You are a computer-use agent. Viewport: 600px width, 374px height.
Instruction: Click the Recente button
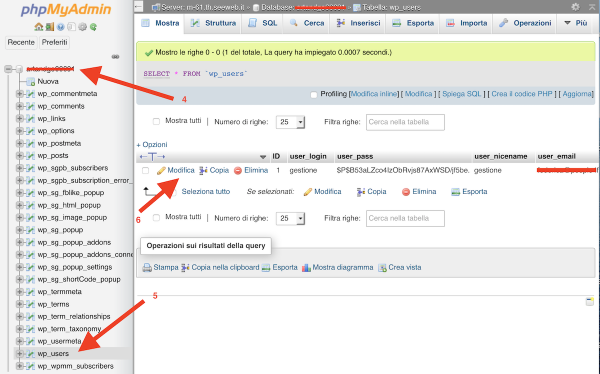(21, 42)
